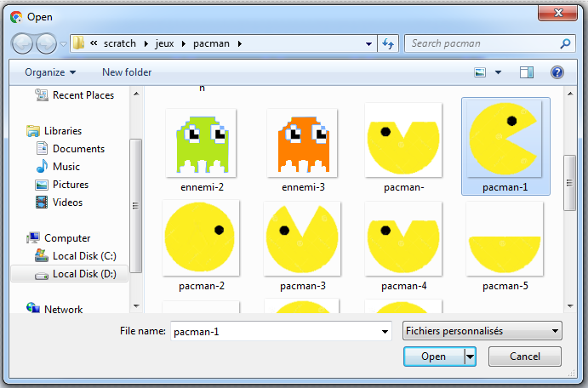Viewport: 588px width, 388px height.
Task: Click the Back navigation arrow button
Action: click(x=22, y=43)
